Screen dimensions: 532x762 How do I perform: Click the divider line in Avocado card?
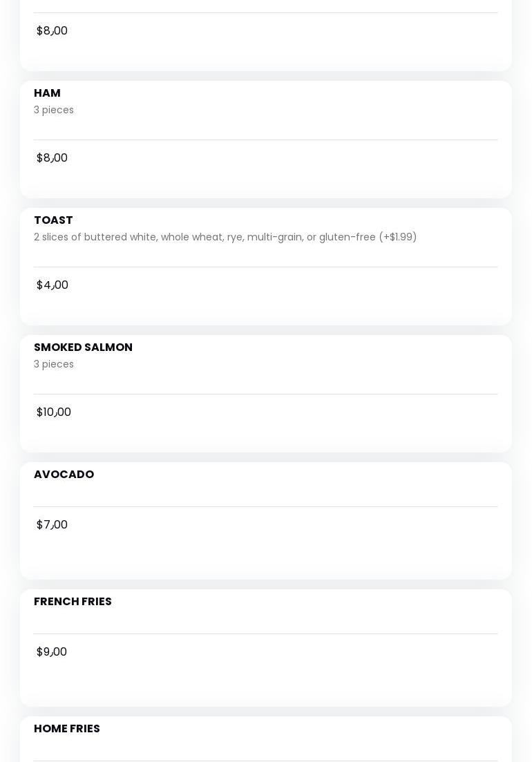coord(265,506)
